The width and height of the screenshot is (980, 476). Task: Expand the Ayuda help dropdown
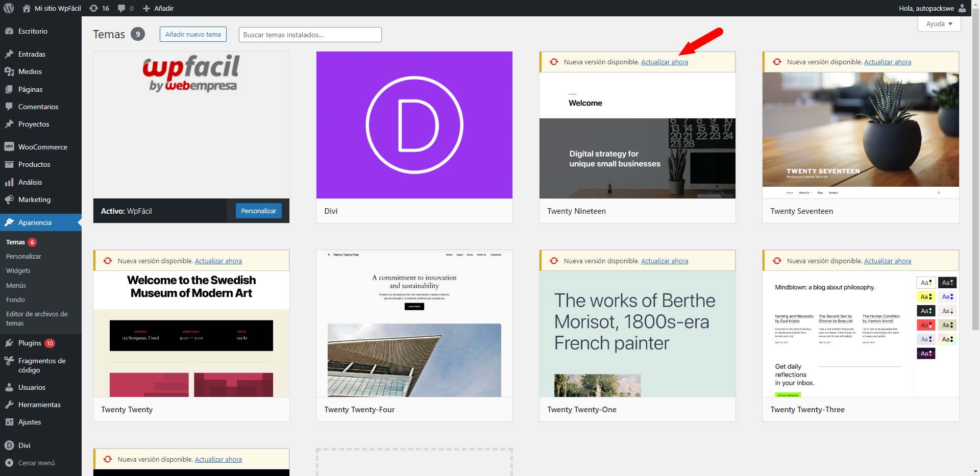pos(939,24)
